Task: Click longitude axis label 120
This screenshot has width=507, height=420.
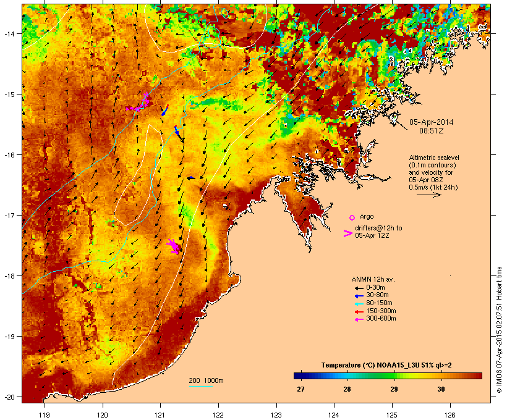Action: 103,415
